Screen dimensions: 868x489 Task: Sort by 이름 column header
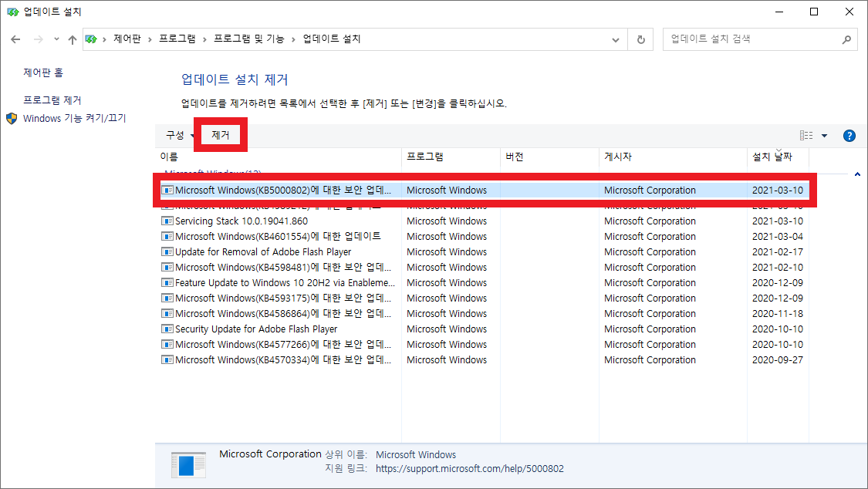click(278, 157)
